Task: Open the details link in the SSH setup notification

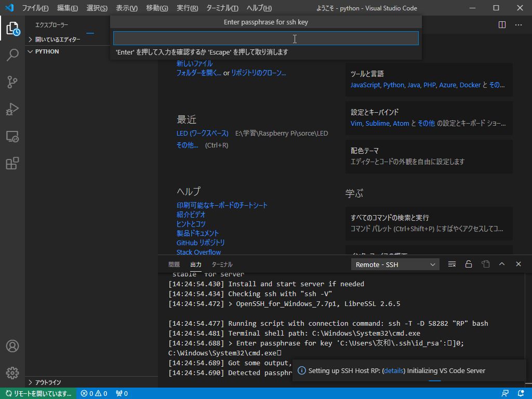Action: [393, 370]
